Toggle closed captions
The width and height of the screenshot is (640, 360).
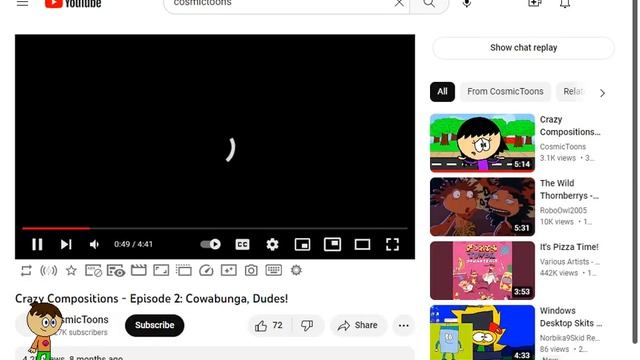click(x=242, y=244)
